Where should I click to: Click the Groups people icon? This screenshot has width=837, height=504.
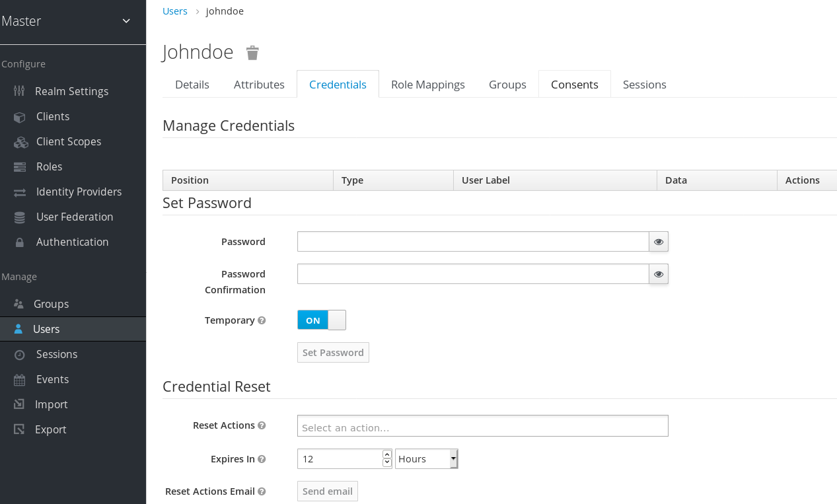(18, 304)
